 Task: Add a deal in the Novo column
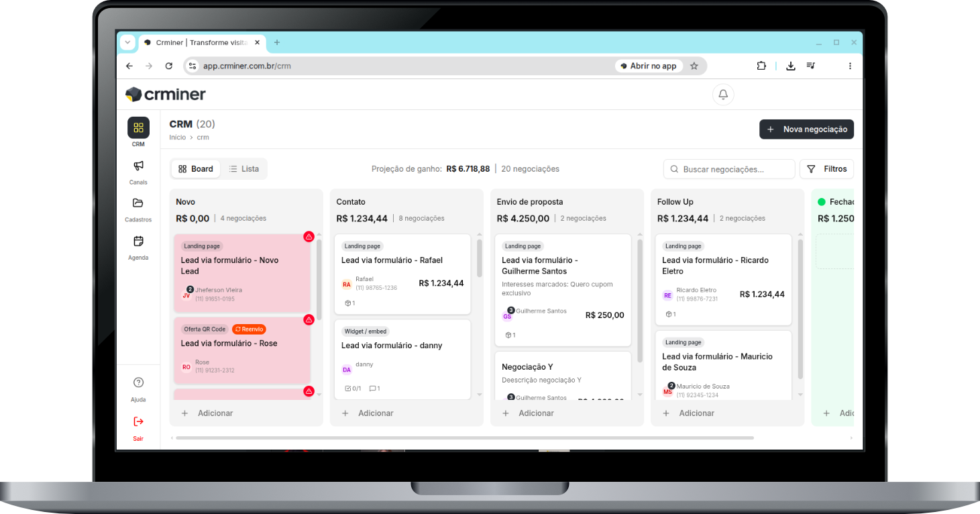(x=208, y=413)
